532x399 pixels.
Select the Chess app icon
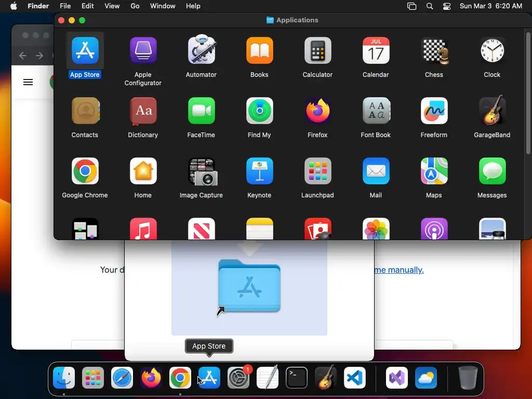coord(434,50)
